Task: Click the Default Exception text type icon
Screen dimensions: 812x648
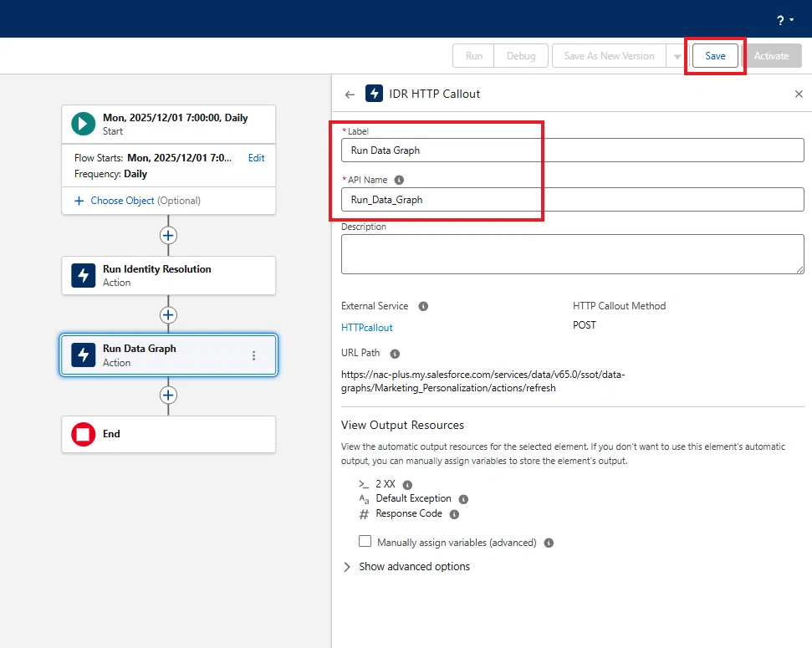Action: coord(364,499)
